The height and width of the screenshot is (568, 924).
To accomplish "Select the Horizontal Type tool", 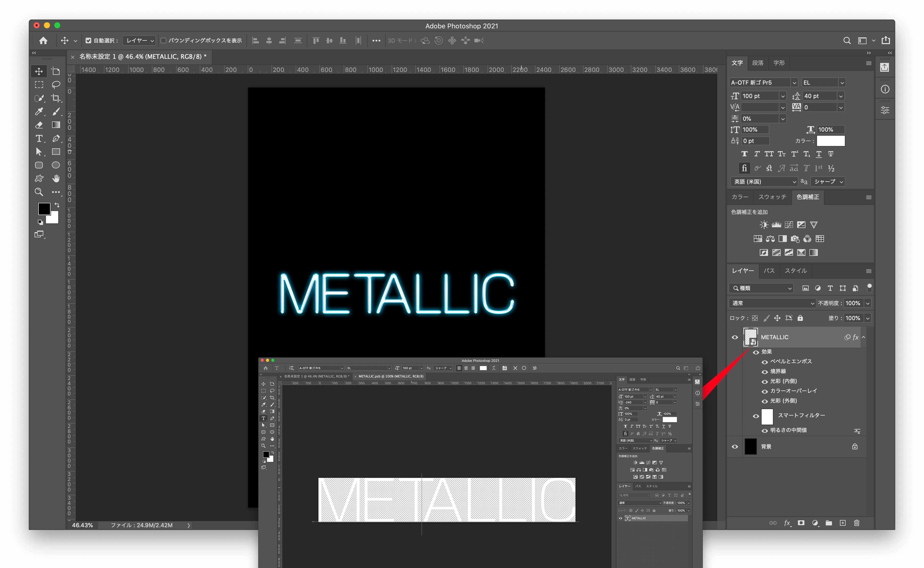I will [x=39, y=139].
